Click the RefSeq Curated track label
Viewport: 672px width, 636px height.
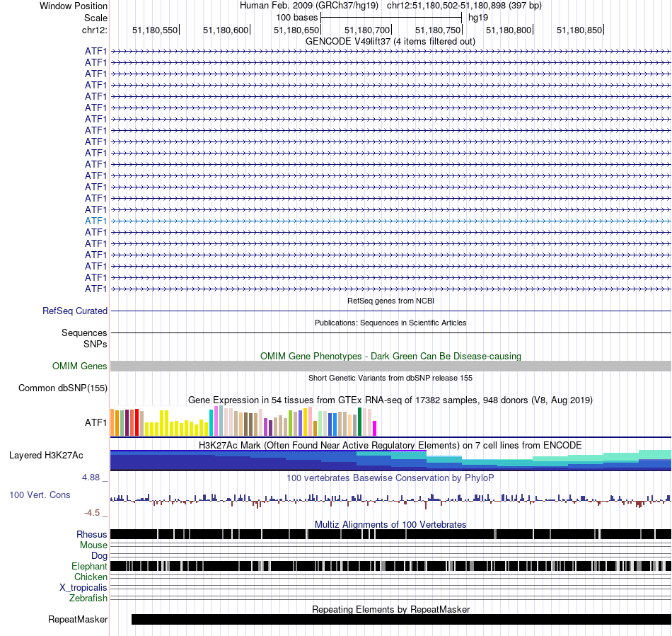click(75, 311)
